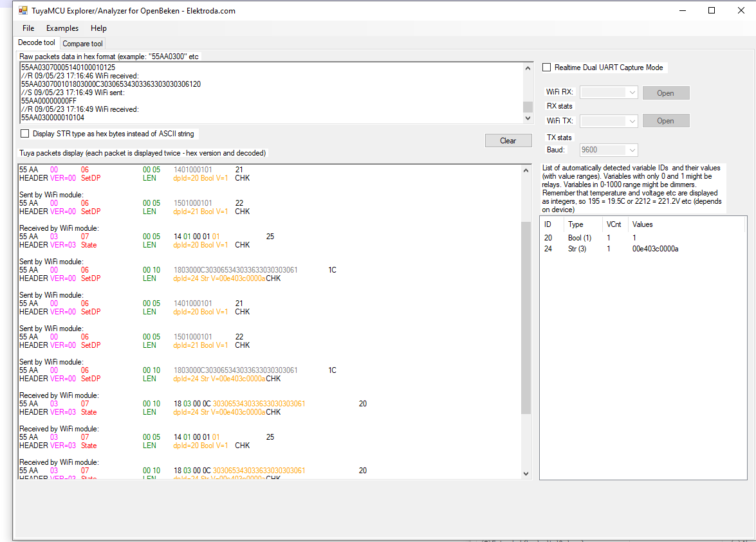
Task: Maximize the TuyaMCU Explorer window
Action: tap(712, 10)
